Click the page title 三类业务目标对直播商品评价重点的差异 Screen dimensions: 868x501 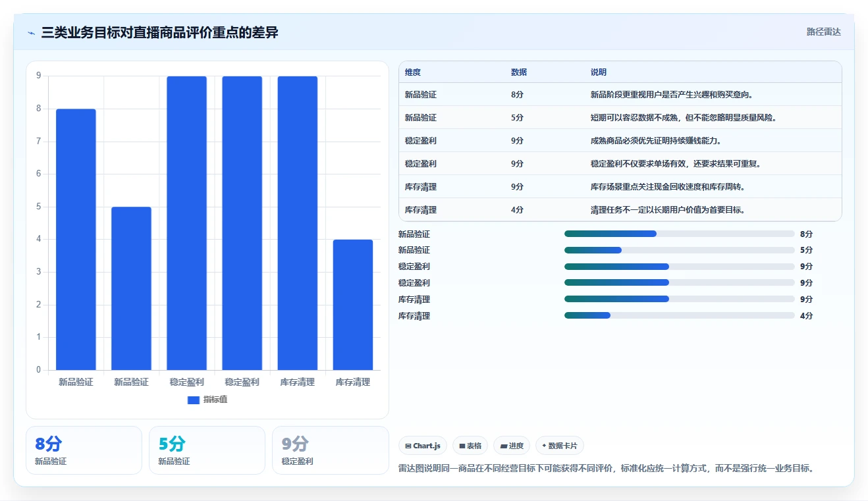pos(160,32)
